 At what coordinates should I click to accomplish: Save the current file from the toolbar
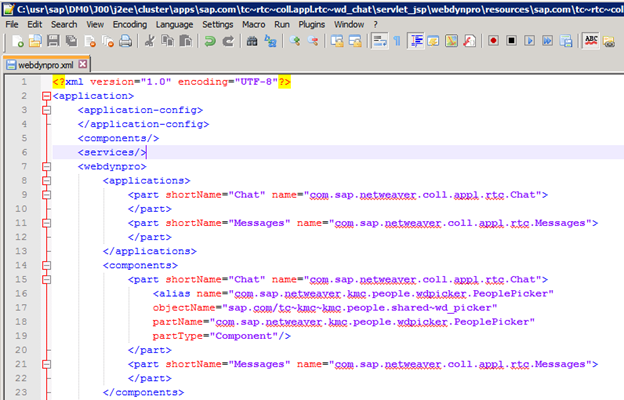coord(53,41)
